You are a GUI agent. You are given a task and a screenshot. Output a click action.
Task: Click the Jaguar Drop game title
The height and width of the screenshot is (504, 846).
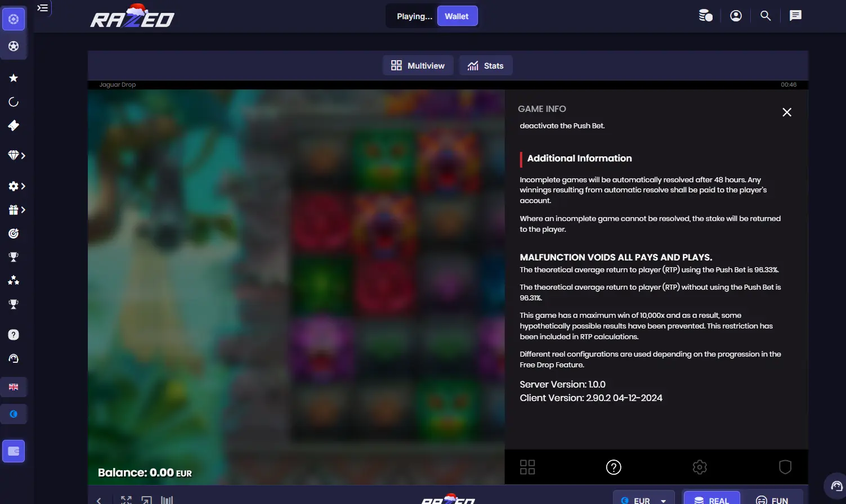click(x=118, y=85)
